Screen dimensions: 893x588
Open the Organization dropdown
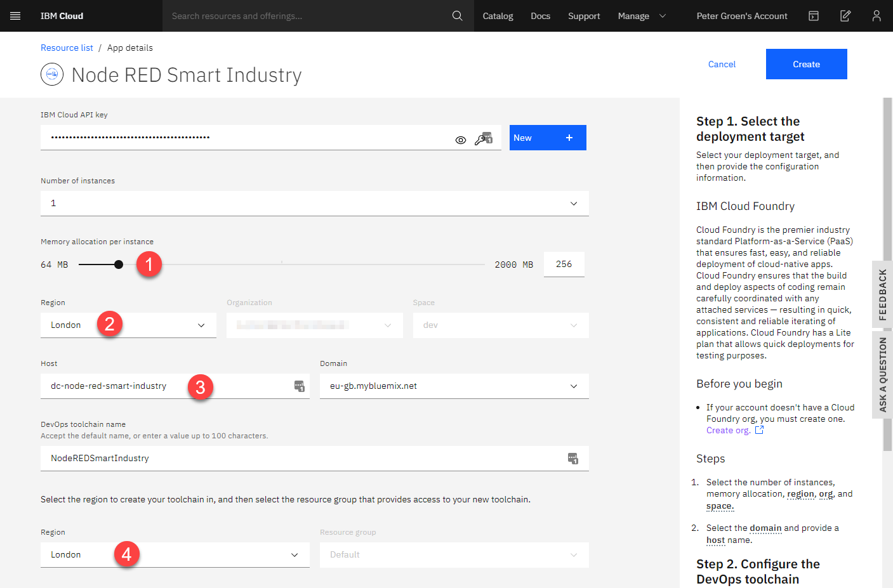point(315,325)
